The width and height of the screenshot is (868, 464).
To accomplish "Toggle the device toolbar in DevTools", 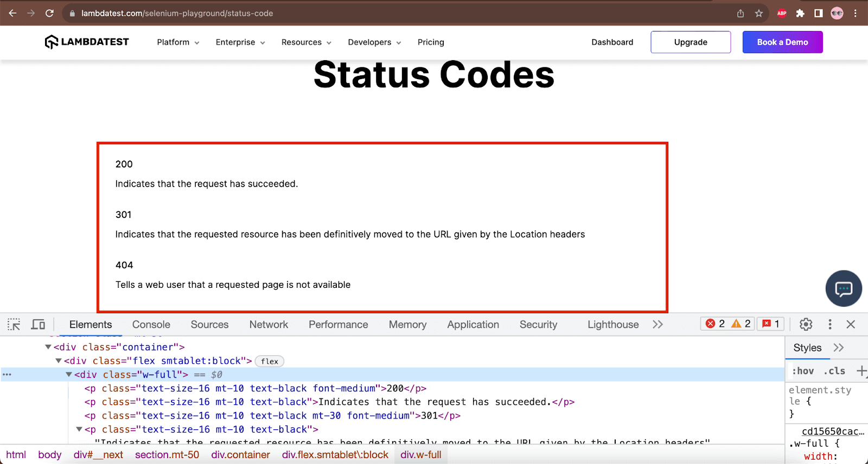I will pyautogui.click(x=38, y=324).
